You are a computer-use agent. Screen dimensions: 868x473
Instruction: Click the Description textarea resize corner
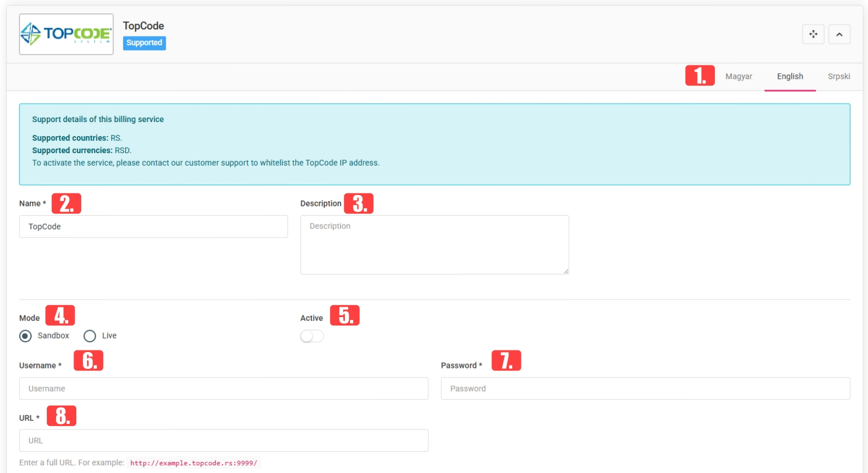(566, 271)
